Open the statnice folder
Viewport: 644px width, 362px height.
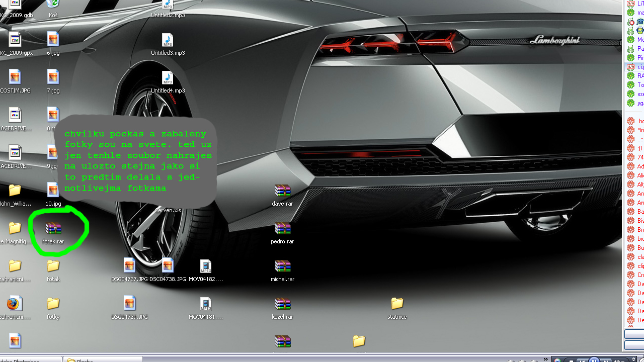click(397, 304)
